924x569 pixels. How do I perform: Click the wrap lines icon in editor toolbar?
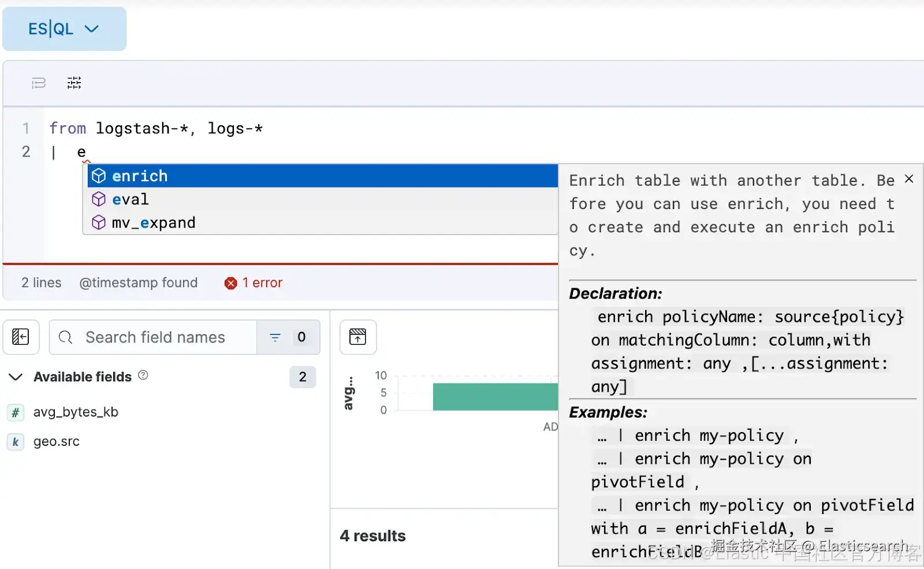(39, 83)
